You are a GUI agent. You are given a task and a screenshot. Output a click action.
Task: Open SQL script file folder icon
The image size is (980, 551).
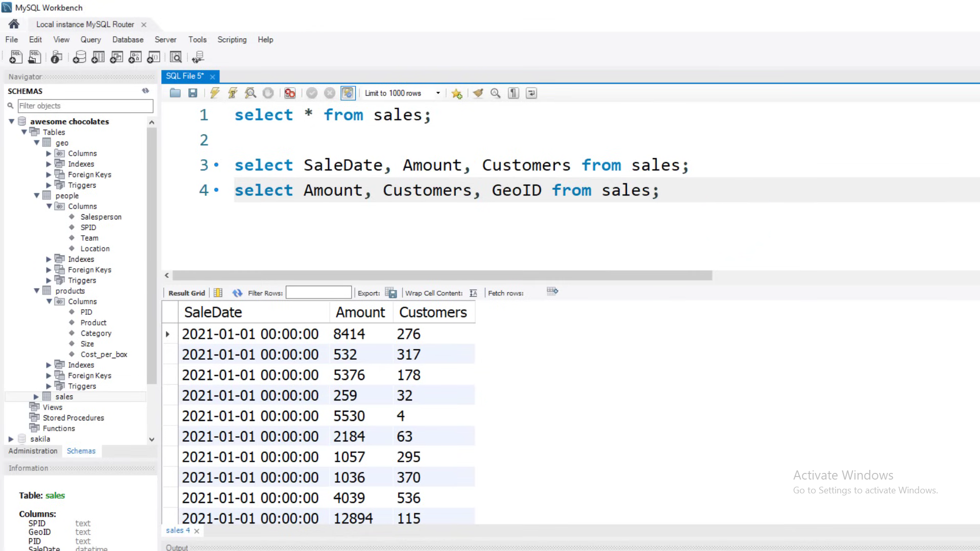175,93
